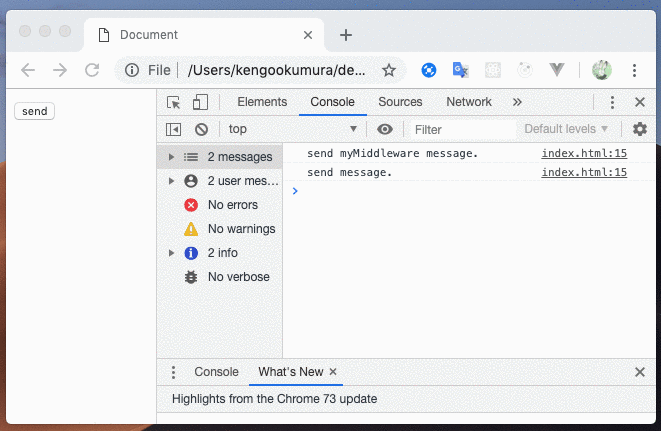Show more DevTools tabs
The width and height of the screenshot is (661, 431).
517,102
